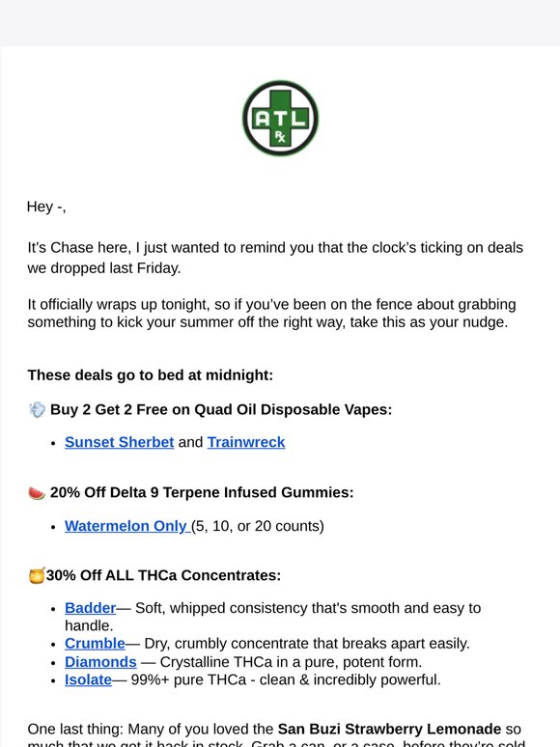Open the Trainwreck link
560x747 pixels.
246,442
